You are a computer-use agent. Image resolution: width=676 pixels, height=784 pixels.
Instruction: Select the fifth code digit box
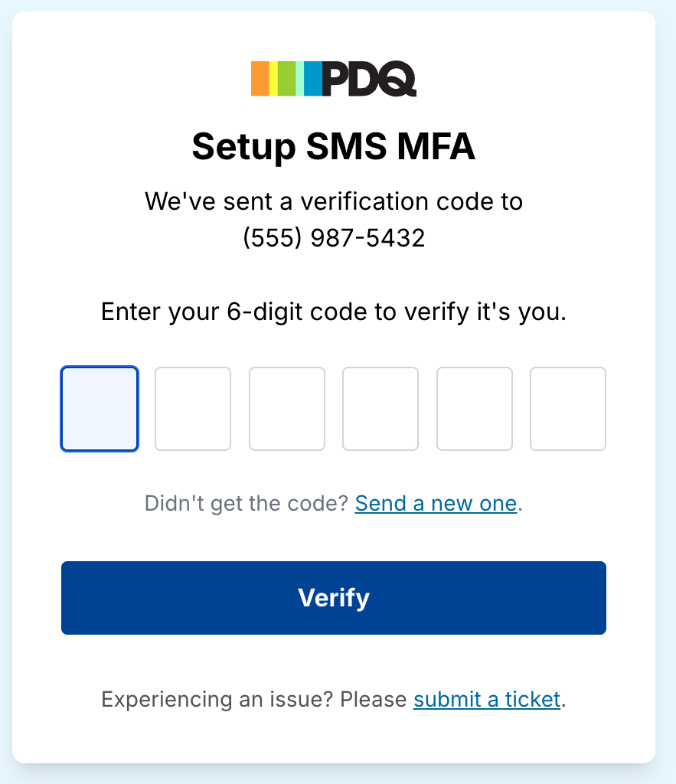coord(475,409)
